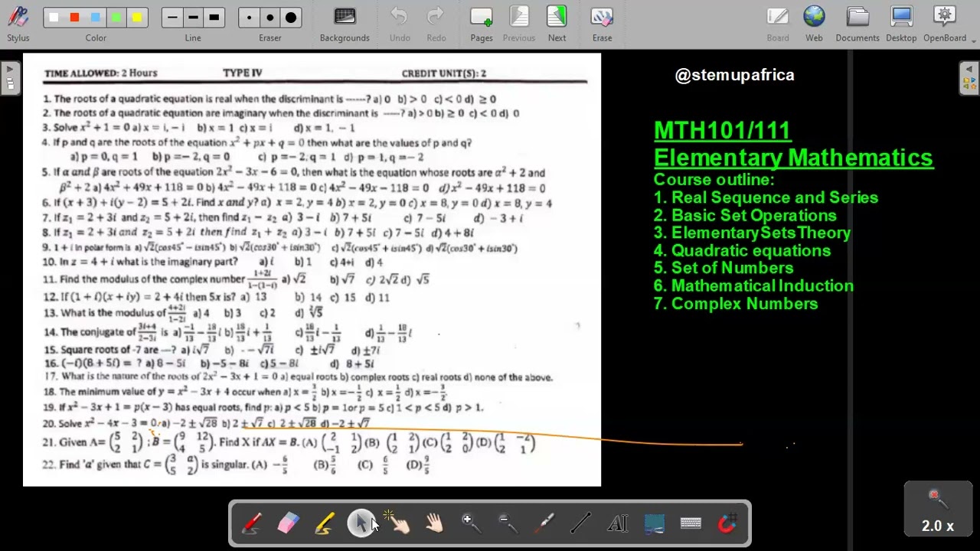The height and width of the screenshot is (551, 980).
Task: Click '3. Elementary Sets Theory' line
Action: pyautogui.click(x=752, y=233)
